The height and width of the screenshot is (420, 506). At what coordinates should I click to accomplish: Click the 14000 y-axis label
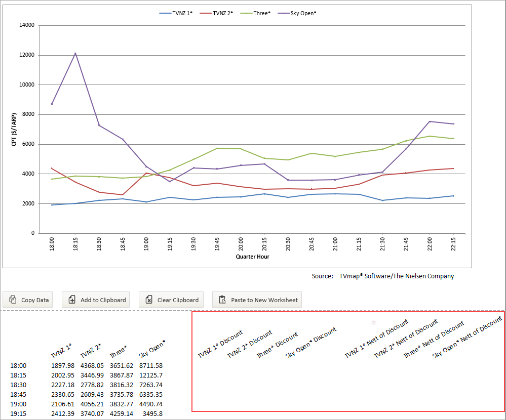point(27,25)
